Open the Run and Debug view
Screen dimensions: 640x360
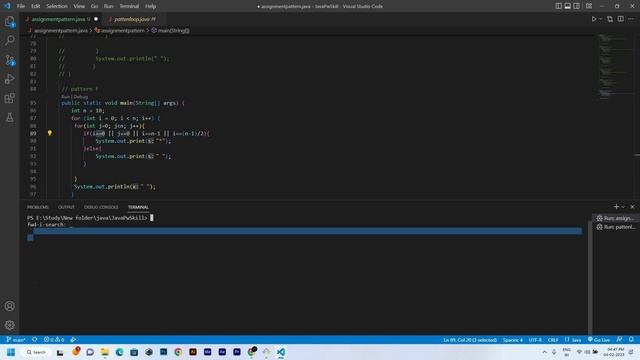(x=10, y=79)
